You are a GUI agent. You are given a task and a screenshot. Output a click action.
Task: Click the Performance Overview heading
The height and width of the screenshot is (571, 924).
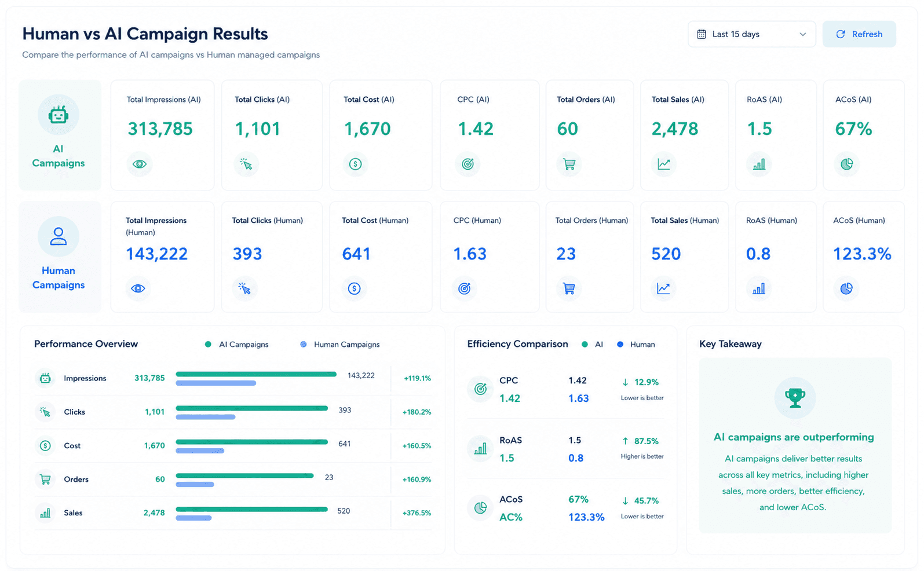(86, 344)
